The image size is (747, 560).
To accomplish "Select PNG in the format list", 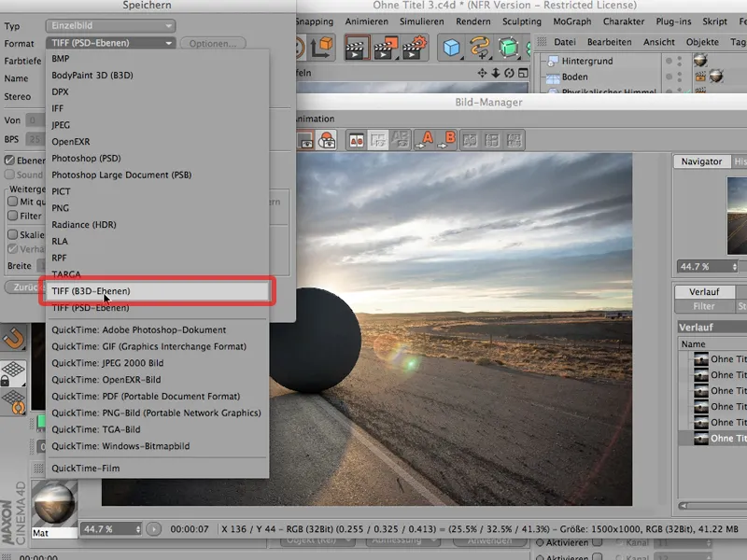I will coord(157,208).
